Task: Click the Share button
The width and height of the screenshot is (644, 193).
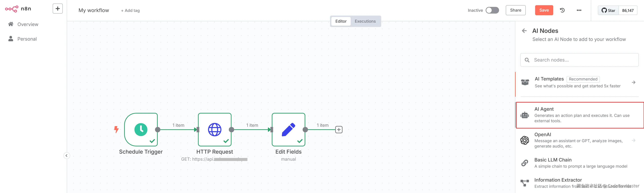Action: pos(516,10)
